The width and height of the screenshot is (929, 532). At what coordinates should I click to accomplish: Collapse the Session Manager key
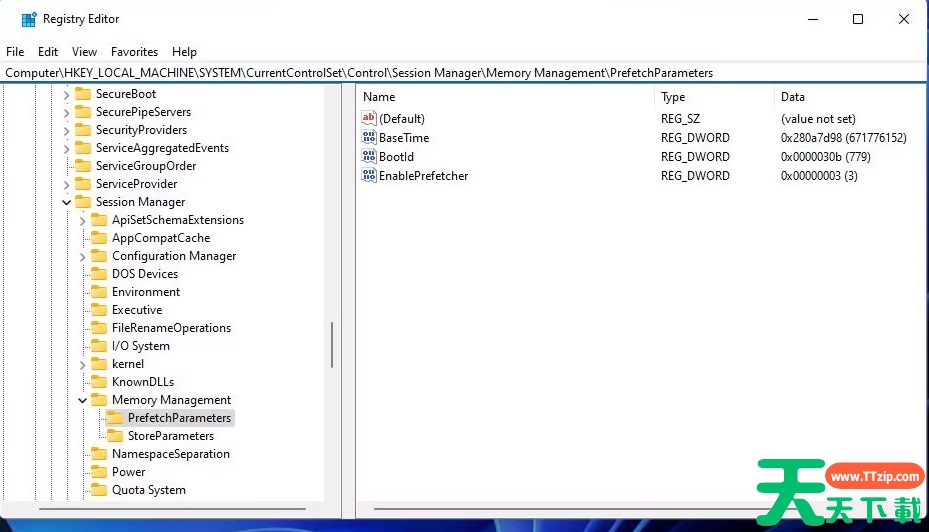66,203
